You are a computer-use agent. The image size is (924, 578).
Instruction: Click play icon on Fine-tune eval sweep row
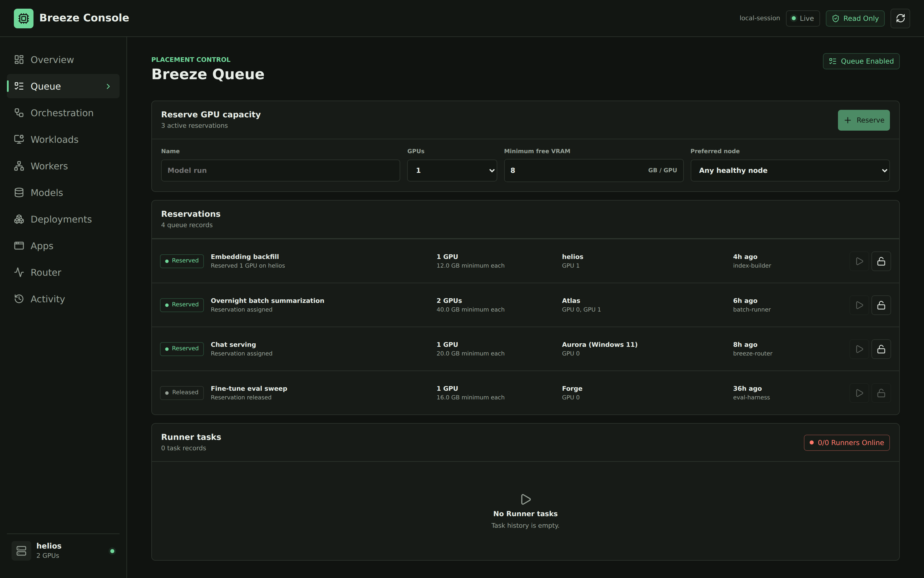click(x=859, y=393)
